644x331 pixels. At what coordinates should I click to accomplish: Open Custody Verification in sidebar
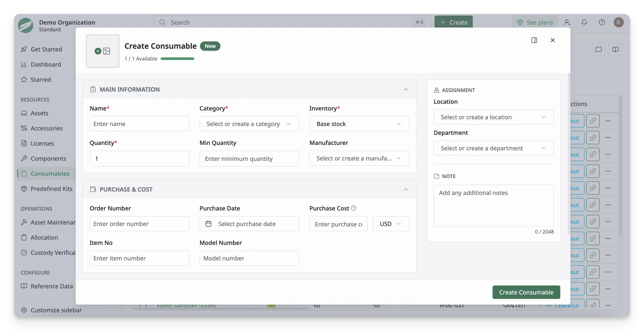(53, 253)
